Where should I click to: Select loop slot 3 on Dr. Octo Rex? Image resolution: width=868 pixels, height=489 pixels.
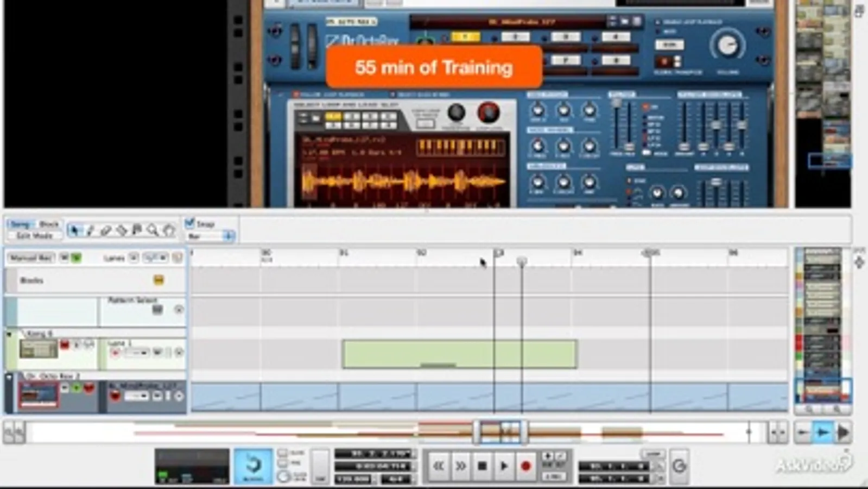click(565, 37)
